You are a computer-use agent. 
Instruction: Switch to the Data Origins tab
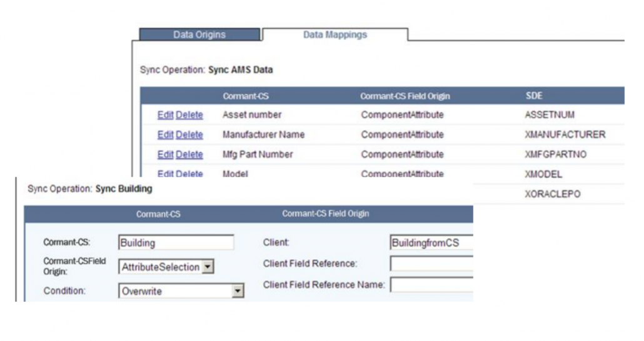tap(199, 35)
